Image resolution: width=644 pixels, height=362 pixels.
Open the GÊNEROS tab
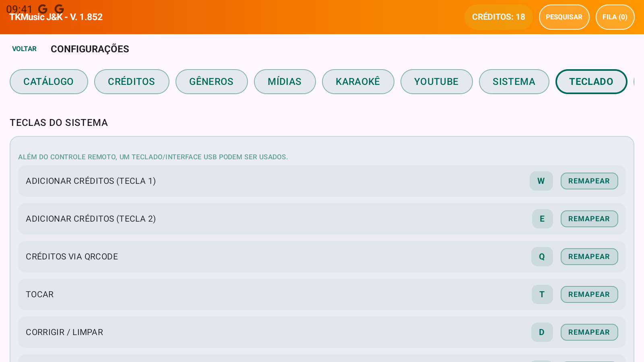point(211,82)
